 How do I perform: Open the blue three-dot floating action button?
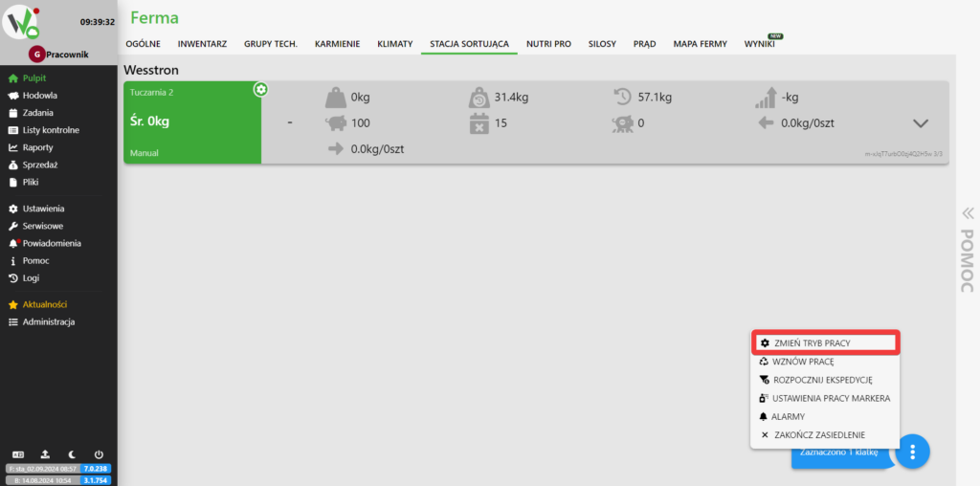913,451
